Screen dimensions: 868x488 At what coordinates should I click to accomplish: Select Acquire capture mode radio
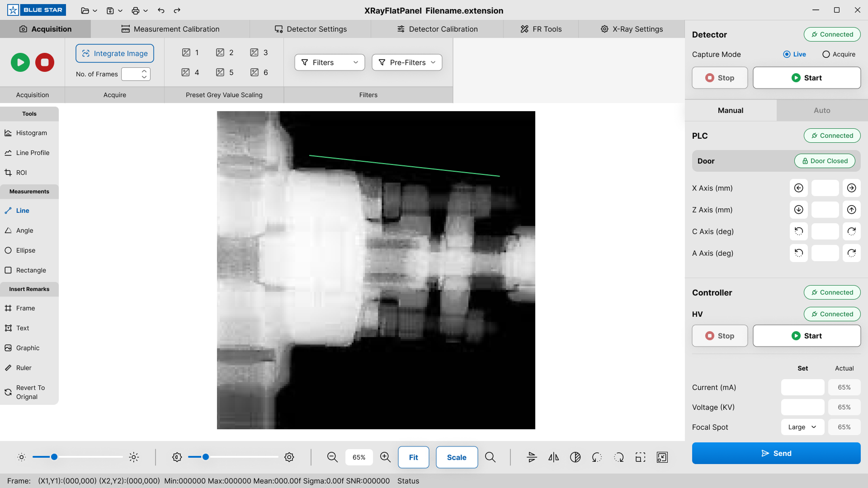click(826, 54)
